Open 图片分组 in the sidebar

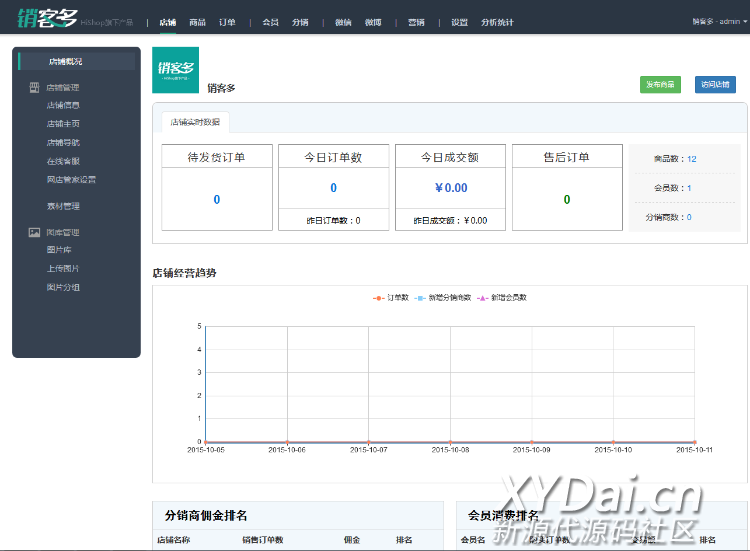pos(63,287)
